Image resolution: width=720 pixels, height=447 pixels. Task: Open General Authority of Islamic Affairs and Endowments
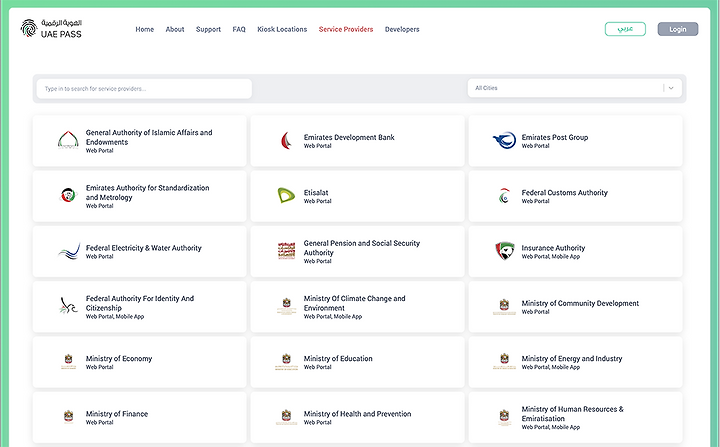pos(149,137)
